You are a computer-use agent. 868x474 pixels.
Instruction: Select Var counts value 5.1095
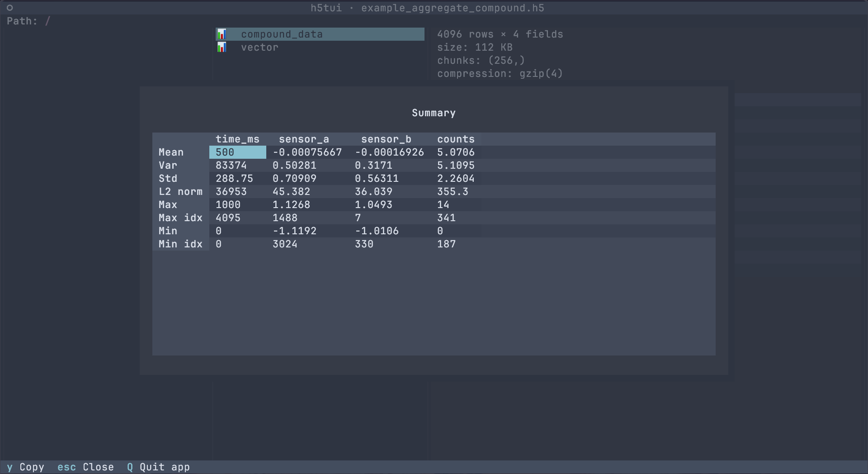point(456,166)
